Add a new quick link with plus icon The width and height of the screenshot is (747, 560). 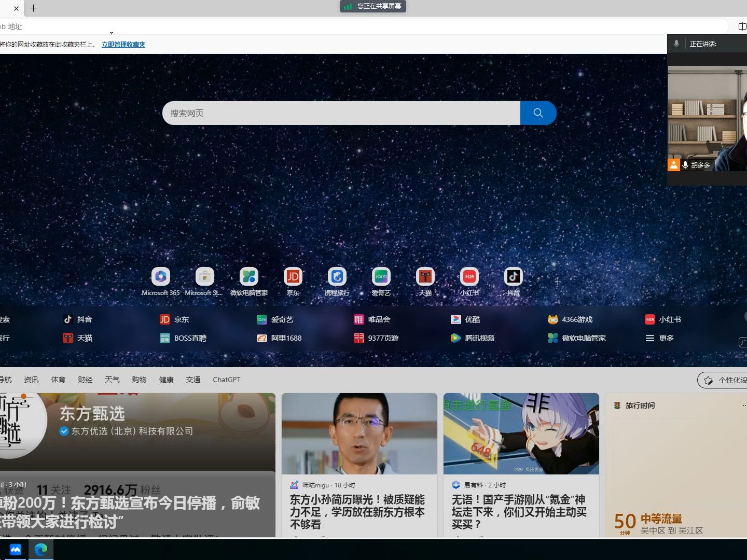coord(557,282)
